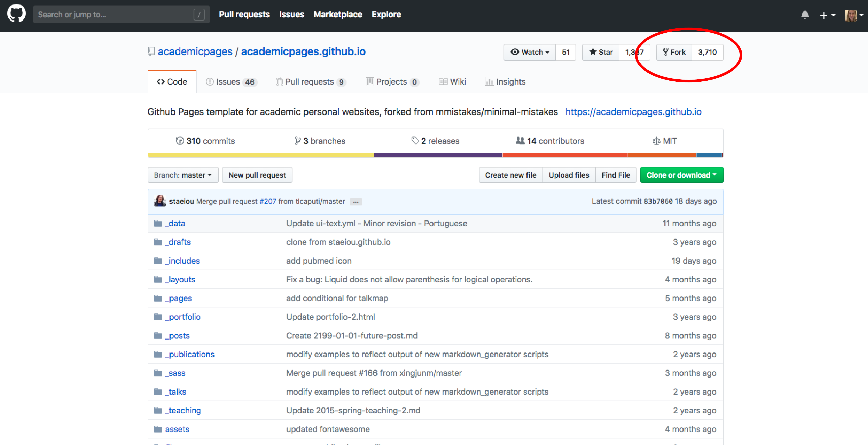The width and height of the screenshot is (868, 445).
Task: Go to Issues in top navigation
Action: pos(291,14)
